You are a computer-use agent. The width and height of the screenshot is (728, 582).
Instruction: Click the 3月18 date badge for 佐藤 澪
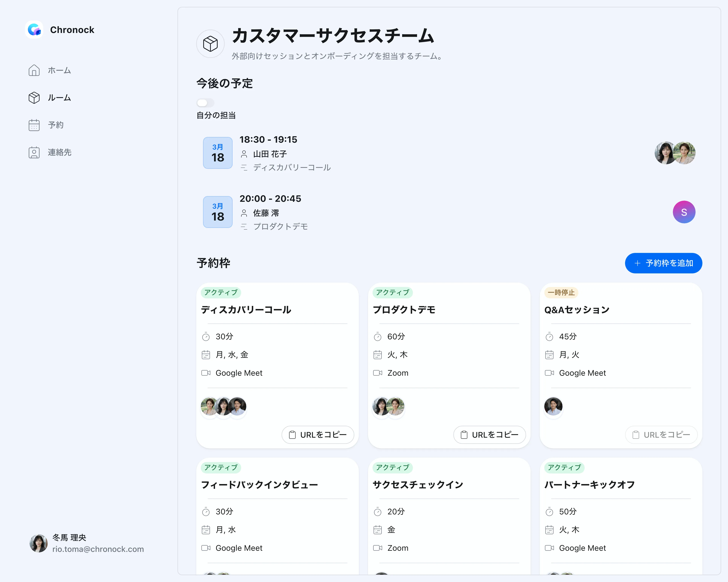pos(218,212)
